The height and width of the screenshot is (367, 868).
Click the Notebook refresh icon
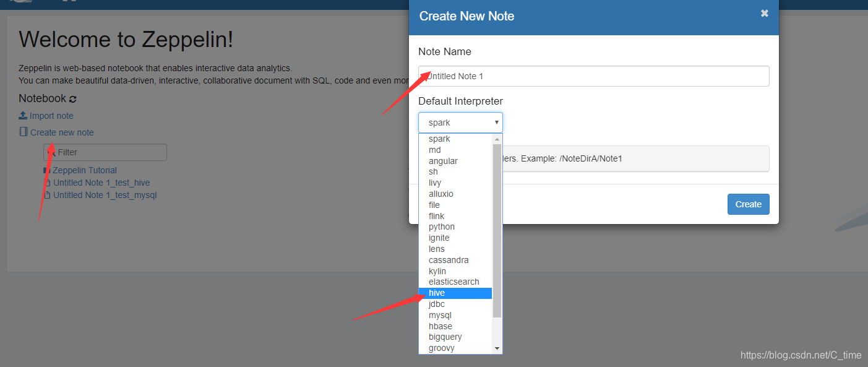(x=73, y=99)
